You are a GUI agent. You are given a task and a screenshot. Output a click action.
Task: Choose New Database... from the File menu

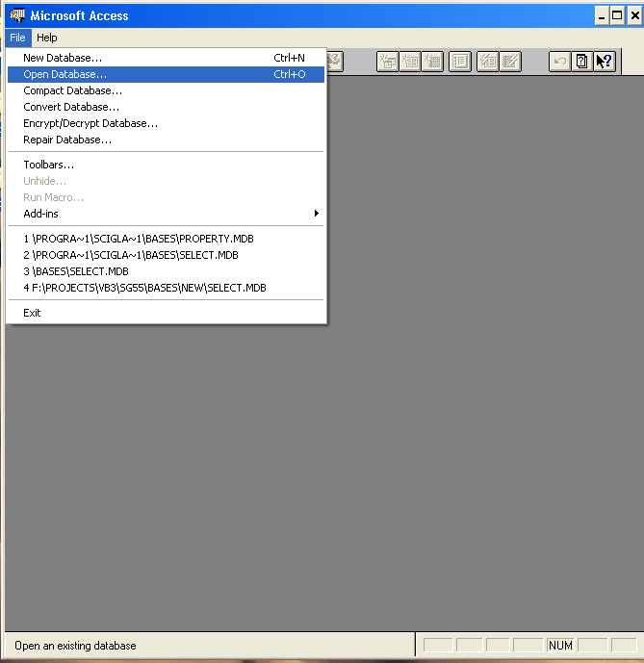pos(166,58)
